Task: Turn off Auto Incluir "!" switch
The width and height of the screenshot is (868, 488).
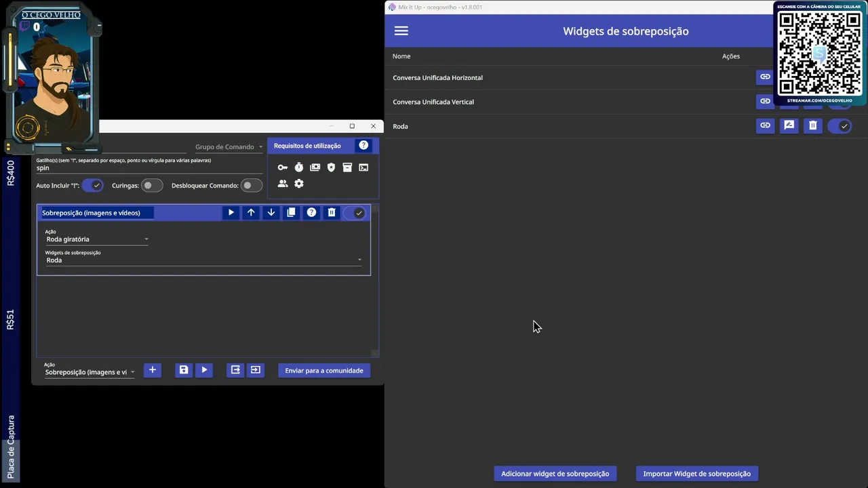Action: pyautogui.click(x=92, y=186)
